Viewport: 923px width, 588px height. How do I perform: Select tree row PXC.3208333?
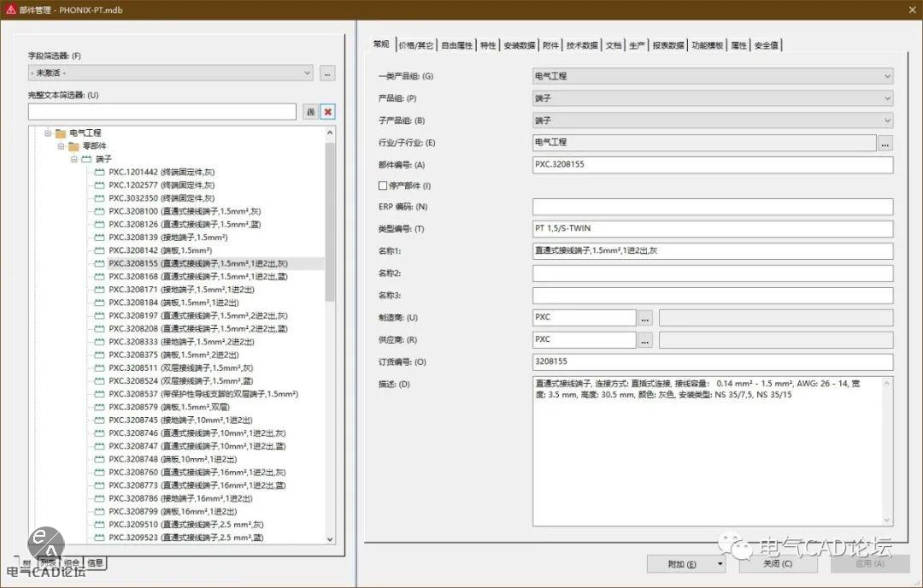tap(181, 342)
